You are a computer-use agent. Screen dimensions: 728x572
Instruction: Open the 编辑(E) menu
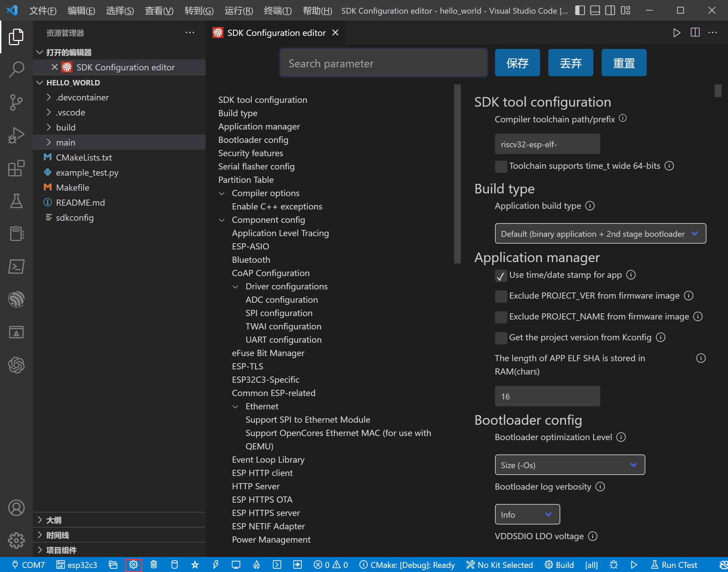coord(81,11)
